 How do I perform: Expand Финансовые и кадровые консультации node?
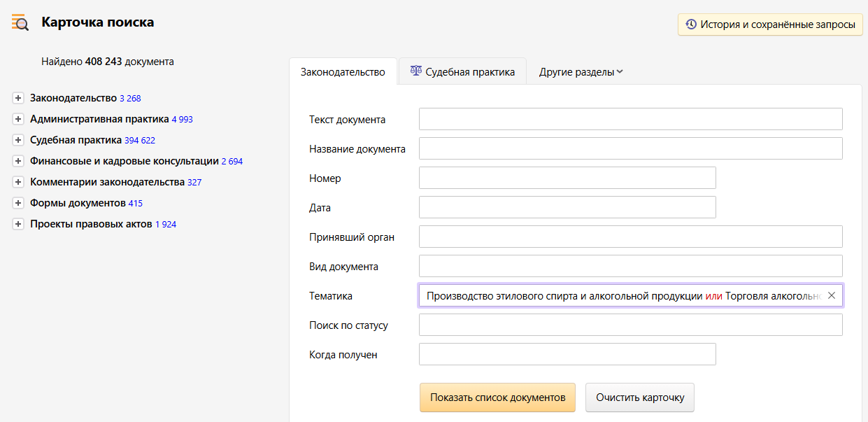pos(18,162)
